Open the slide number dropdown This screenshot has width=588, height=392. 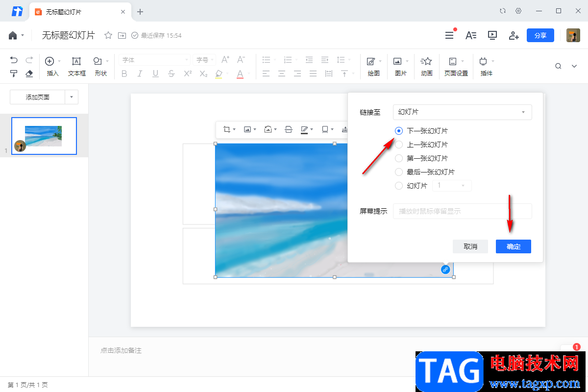coord(451,186)
